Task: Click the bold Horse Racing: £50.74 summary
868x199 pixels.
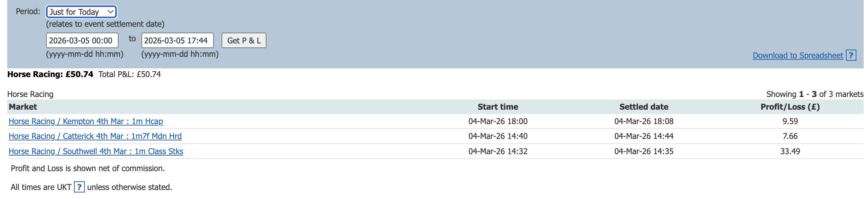Action: 50,74
